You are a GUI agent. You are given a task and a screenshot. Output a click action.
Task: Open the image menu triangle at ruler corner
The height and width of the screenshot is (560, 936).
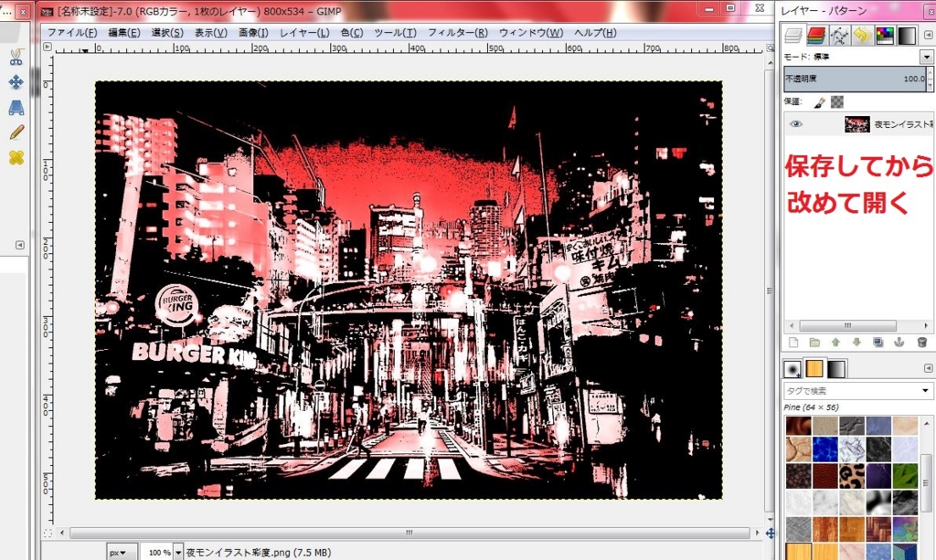(x=48, y=48)
